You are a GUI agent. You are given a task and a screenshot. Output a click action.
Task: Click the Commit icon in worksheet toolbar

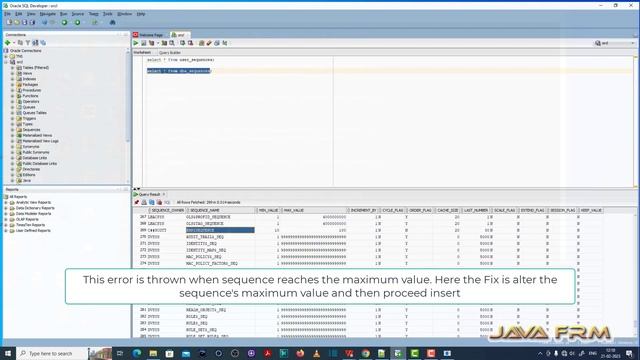click(182, 43)
